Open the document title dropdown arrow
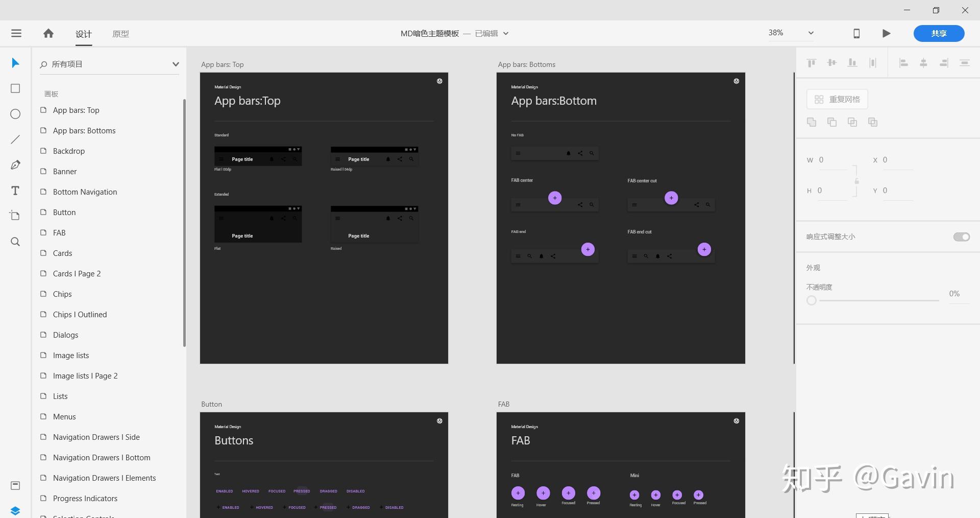 506,33
